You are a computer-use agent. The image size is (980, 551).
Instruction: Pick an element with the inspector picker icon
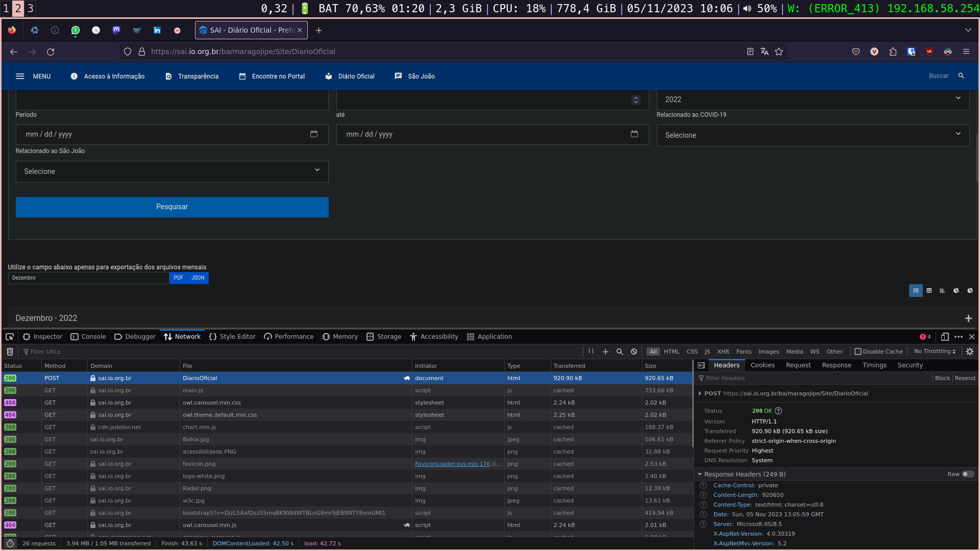(10, 337)
